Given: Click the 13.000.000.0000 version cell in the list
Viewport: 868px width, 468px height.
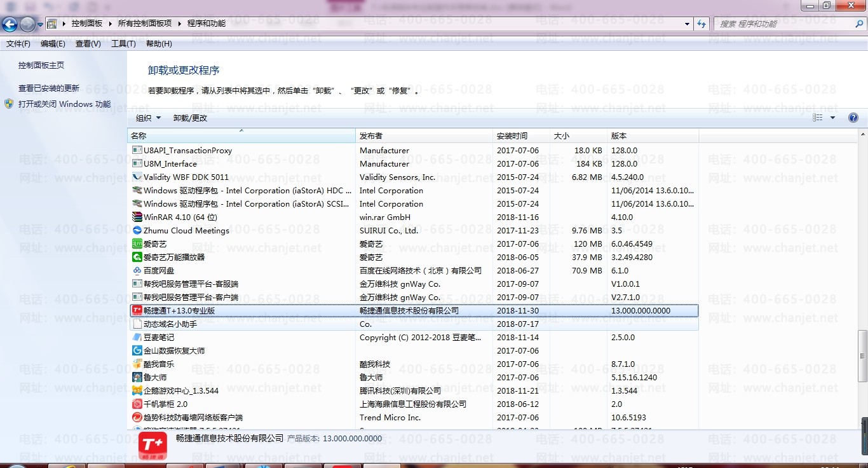Looking at the screenshot, I should (x=641, y=311).
